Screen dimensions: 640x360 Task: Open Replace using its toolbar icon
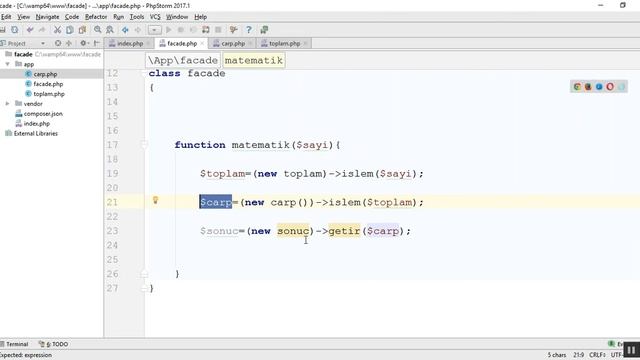click(x=110, y=30)
